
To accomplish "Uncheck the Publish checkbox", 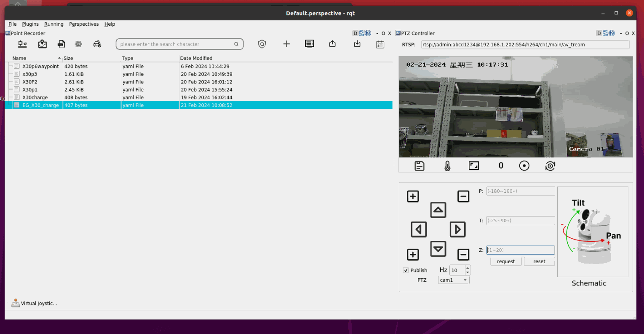I will 406,270.
